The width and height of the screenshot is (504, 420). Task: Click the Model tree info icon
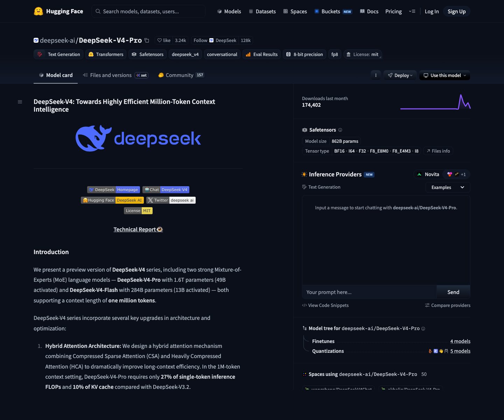(423, 329)
